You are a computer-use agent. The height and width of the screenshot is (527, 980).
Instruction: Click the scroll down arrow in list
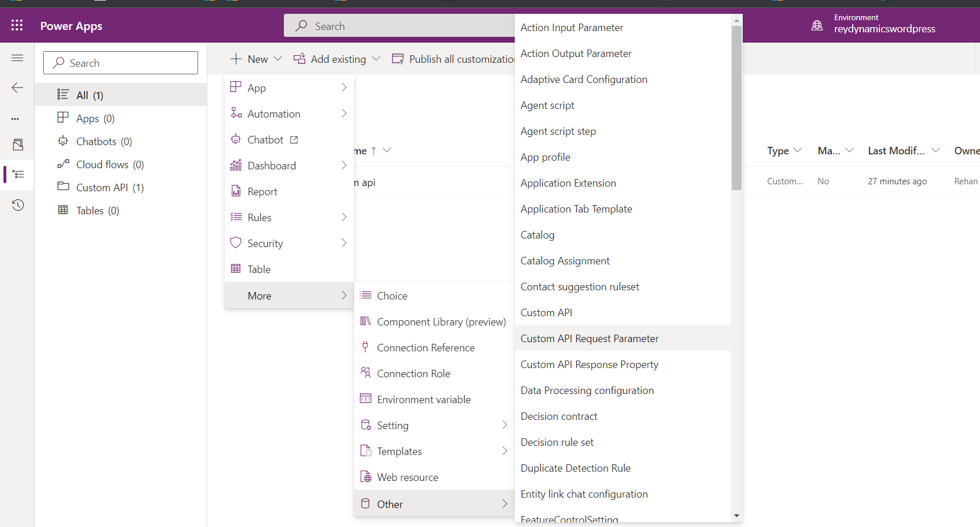736,516
